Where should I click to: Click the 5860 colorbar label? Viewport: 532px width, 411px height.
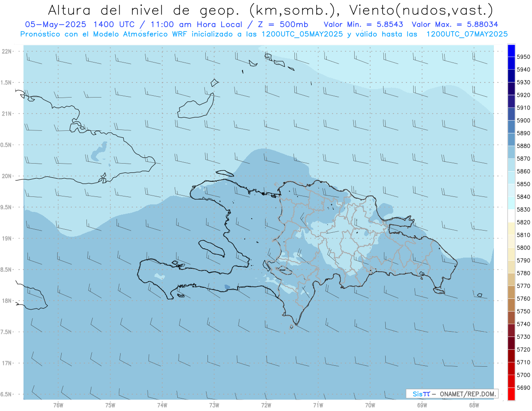pyautogui.click(x=524, y=171)
